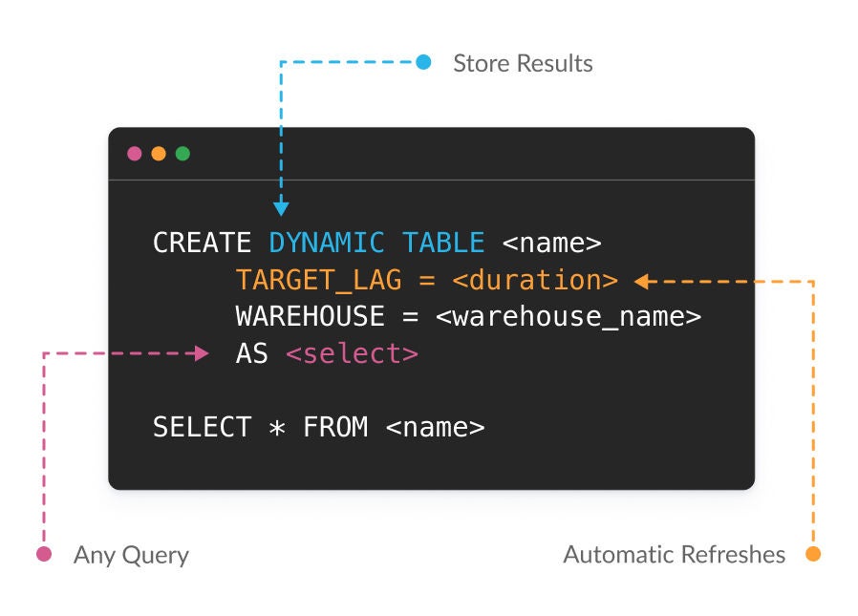Click the CREATE keyword in code
The height and width of the screenshot is (616, 858).
tap(202, 243)
